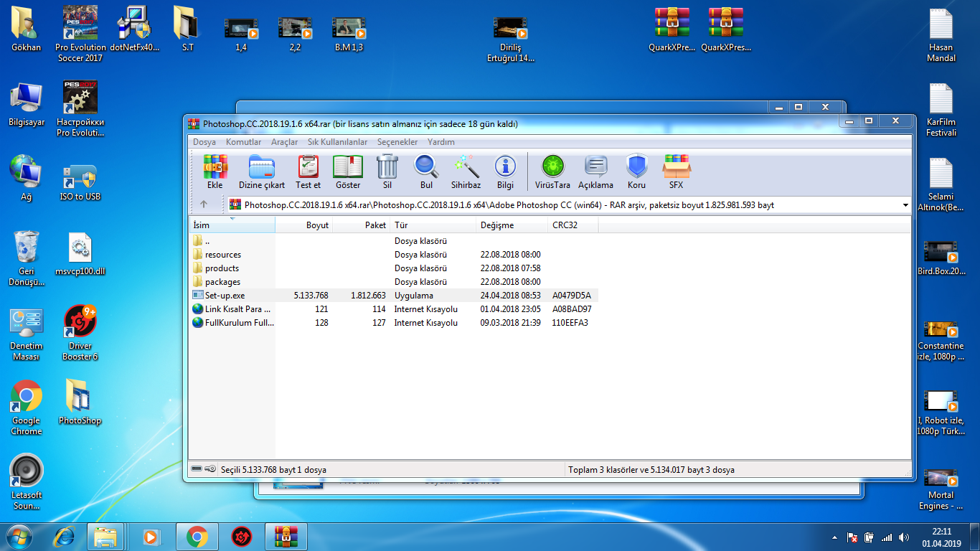Click the volume speaker tray icon
The image size is (980, 551).
pyautogui.click(x=904, y=537)
